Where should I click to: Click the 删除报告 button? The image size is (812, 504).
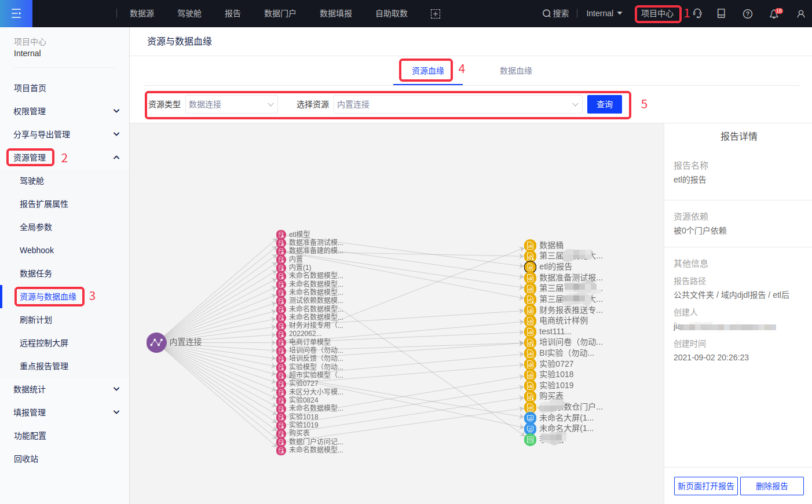(x=771, y=486)
